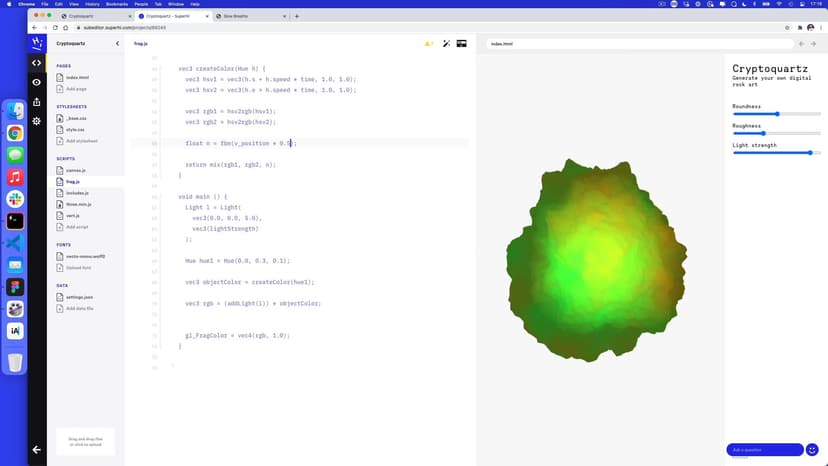Viewport: 828px width, 466px height.
Task: Click the preview back arrow
Action: pos(801,44)
